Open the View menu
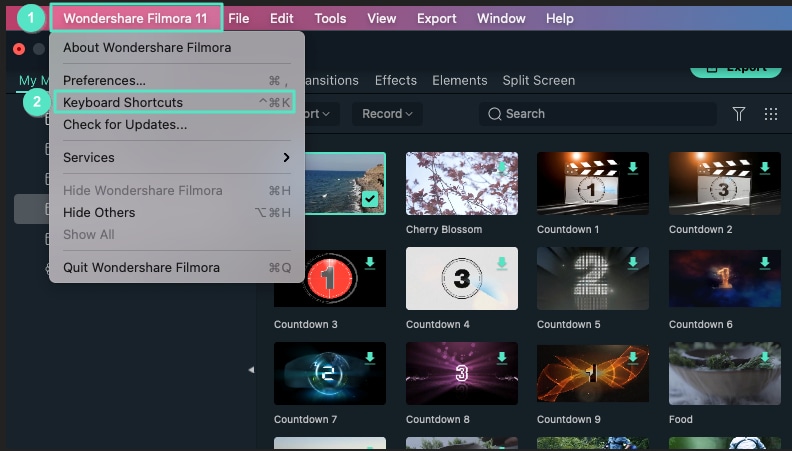This screenshot has height=451, width=792. [381, 19]
